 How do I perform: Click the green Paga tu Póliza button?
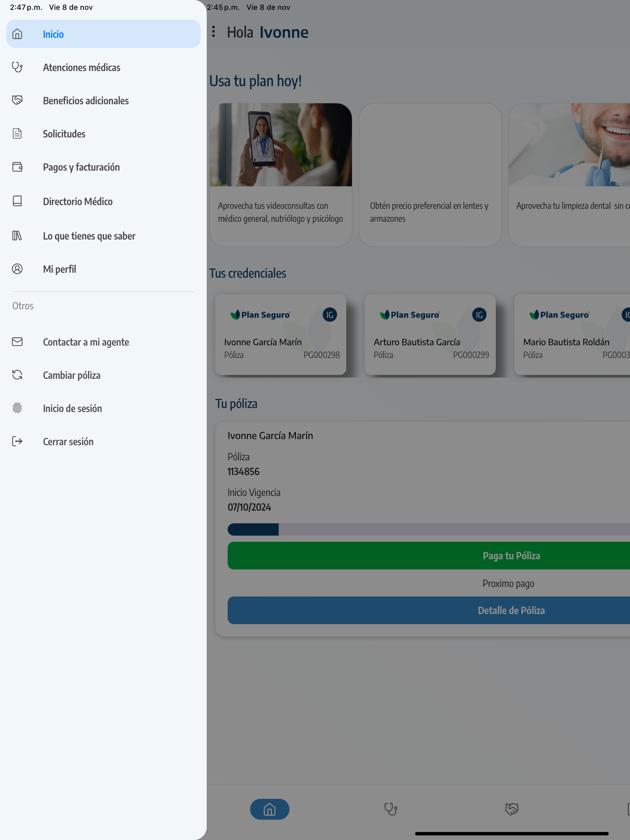(x=429, y=556)
